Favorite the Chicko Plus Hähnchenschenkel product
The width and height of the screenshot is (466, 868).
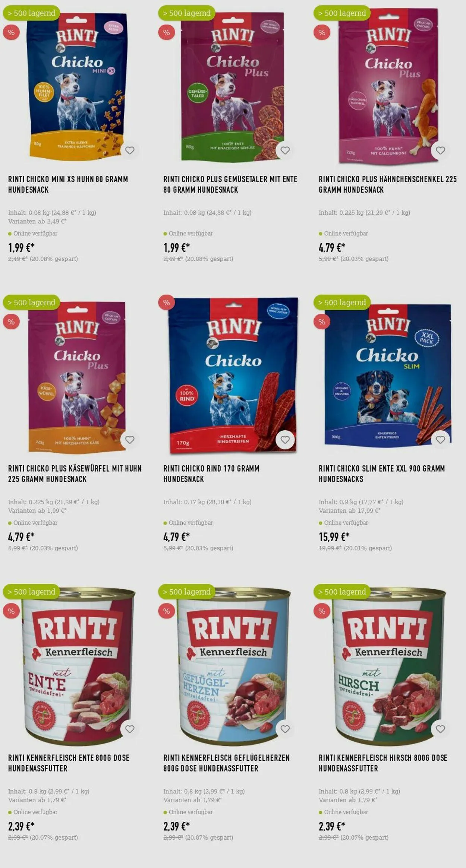tap(440, 151)
